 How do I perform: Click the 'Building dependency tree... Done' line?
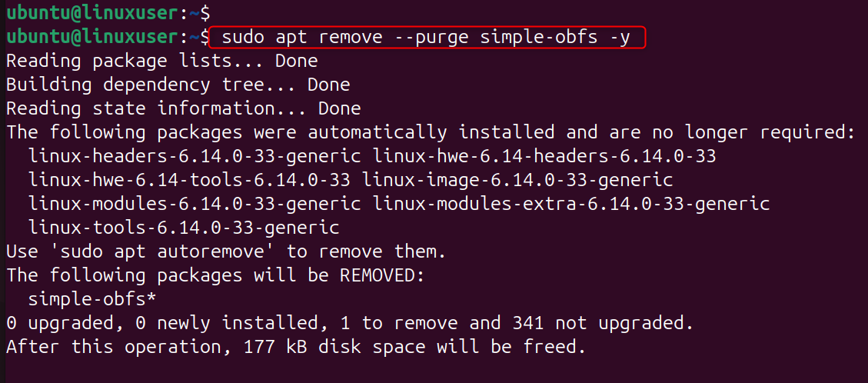tap(178, 85)
